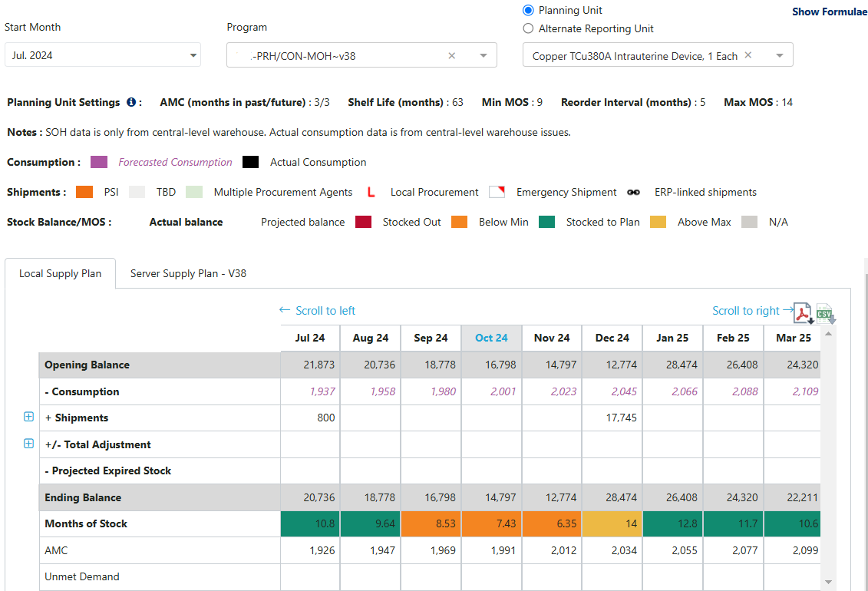The height and width of the screenshot is (591, 868).
Task: Click the Months of Stock 12.8 cell
Action: (672, 524)
